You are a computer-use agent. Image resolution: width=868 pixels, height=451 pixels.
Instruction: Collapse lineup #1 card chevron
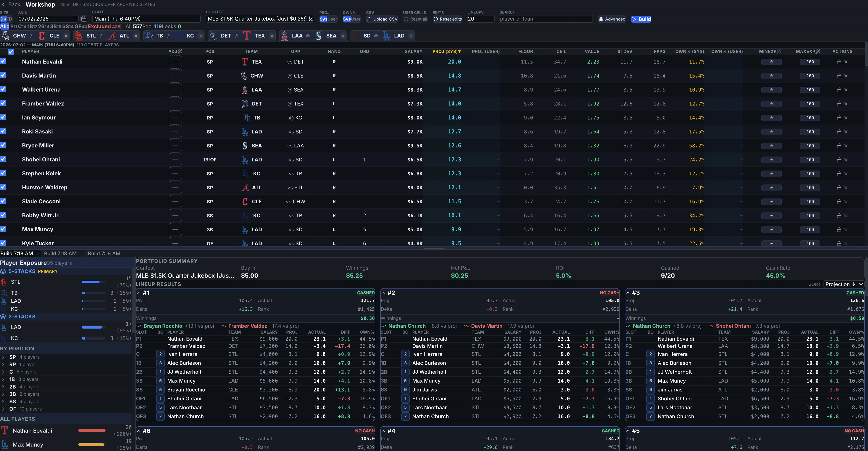click(139, 293)
